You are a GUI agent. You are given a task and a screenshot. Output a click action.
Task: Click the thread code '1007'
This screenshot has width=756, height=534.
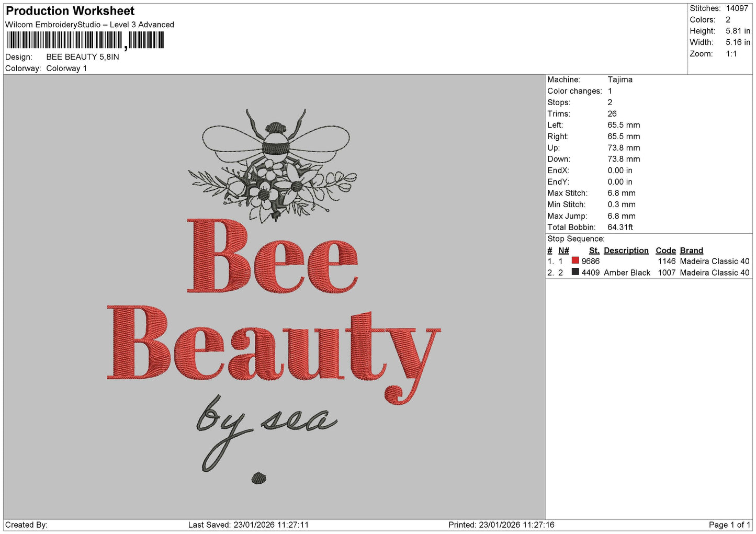coord(667,273)
